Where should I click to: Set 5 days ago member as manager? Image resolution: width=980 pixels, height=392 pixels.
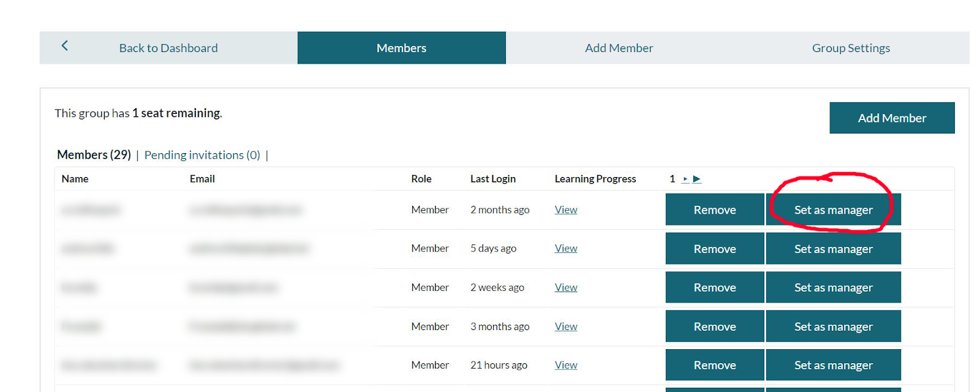pyautogui.click(x=834, y=249)
